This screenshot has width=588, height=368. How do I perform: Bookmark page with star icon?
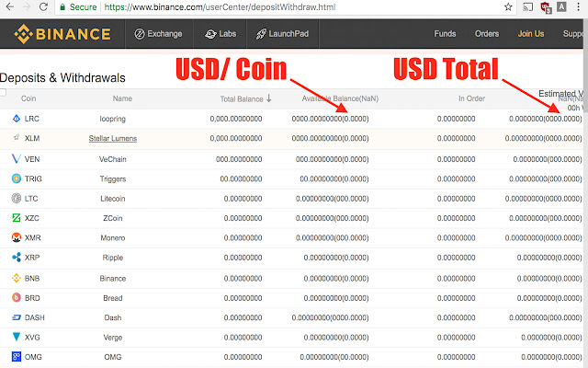pyautogui.click(x=508, y=6)
